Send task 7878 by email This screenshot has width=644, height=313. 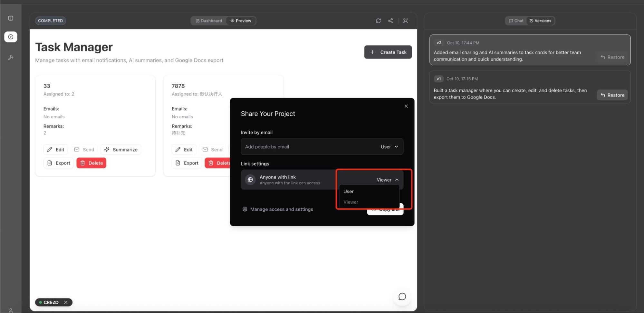click(212, 150)
